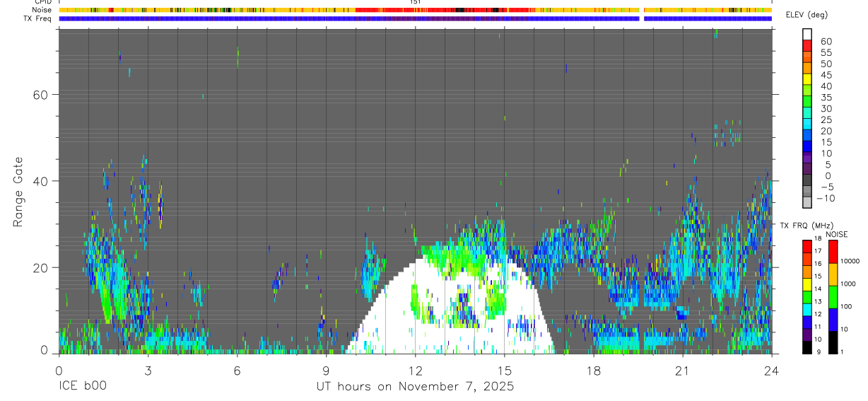868x401 pixels.
Task: Click the 'TX Freq' row label at top left
Action: tap(38, 18)
